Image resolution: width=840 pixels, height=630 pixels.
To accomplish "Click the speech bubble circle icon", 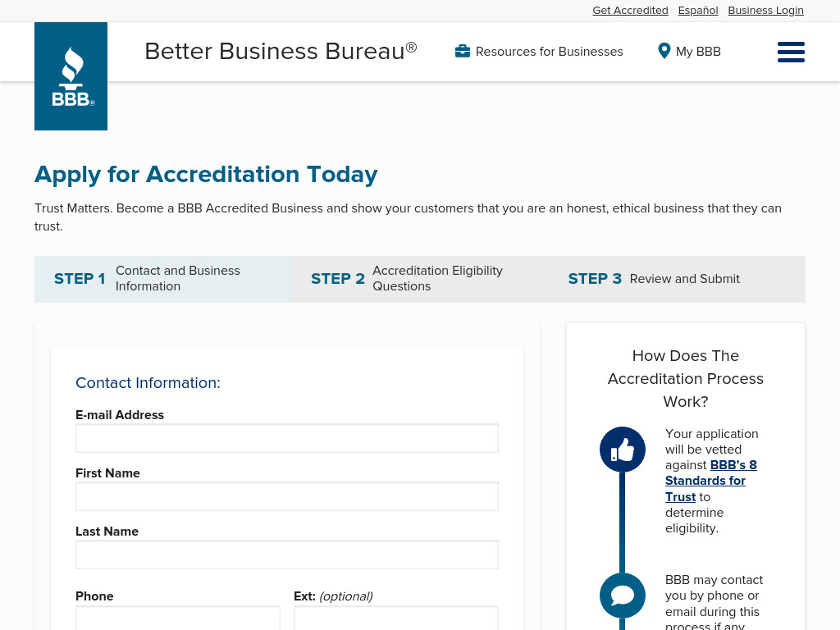I will click(x=622, y=596).
